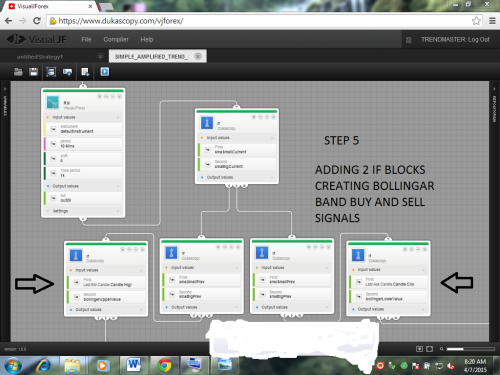
Task: Click TRENDMASTER Log Out link
Action: tap(455, 39)
